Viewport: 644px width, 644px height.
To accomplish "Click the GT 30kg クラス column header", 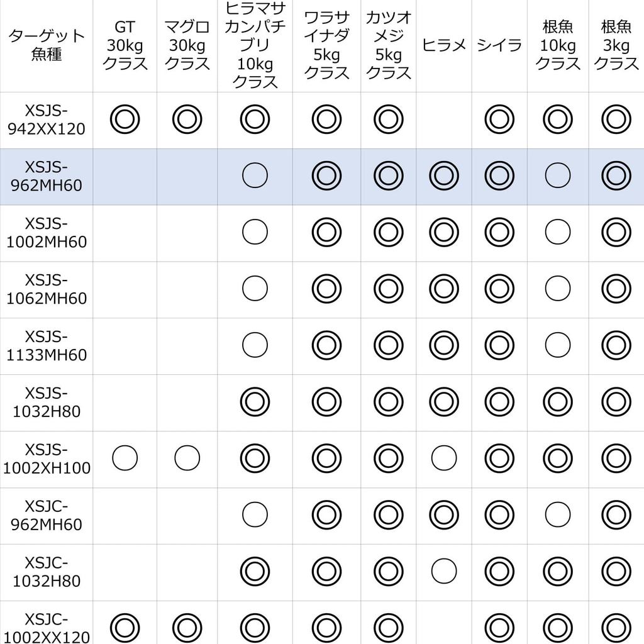I will coord(125,45).
